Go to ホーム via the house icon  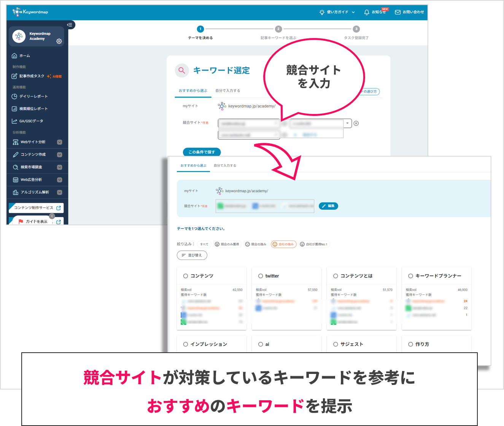[14, 55]
